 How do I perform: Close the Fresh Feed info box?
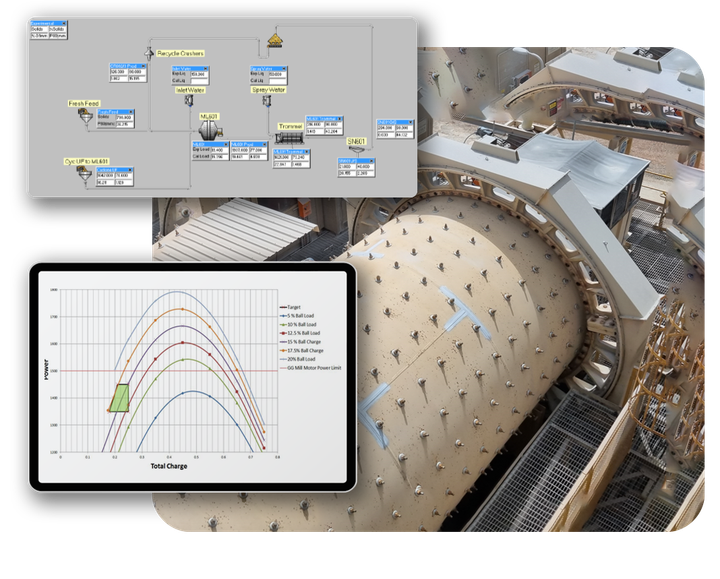[x=131, y=112]
